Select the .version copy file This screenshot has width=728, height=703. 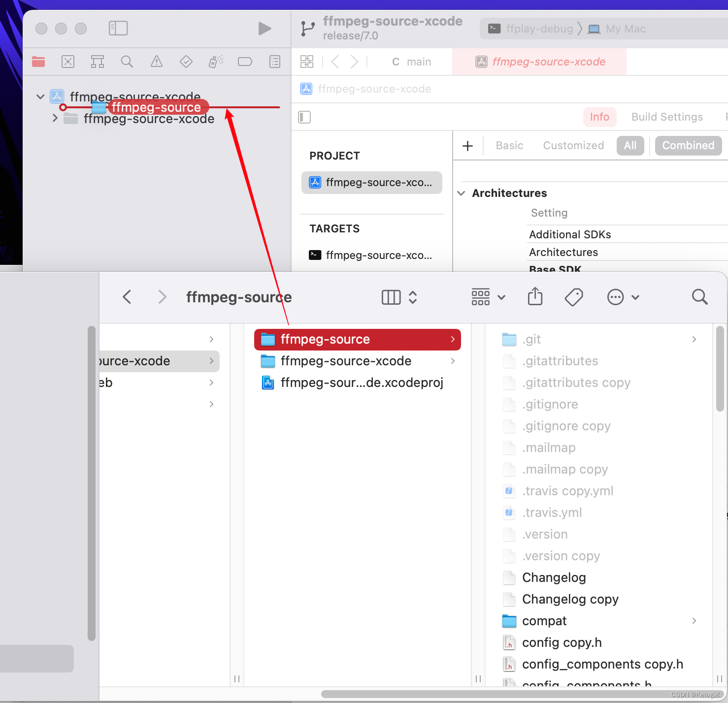coord(599,556)
